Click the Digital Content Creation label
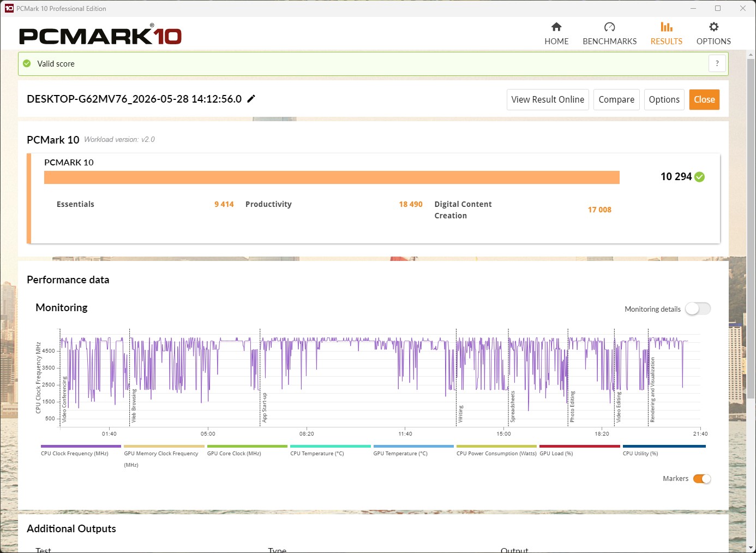The height and width of the screenshot is (553, 756). tap(463, 210)
